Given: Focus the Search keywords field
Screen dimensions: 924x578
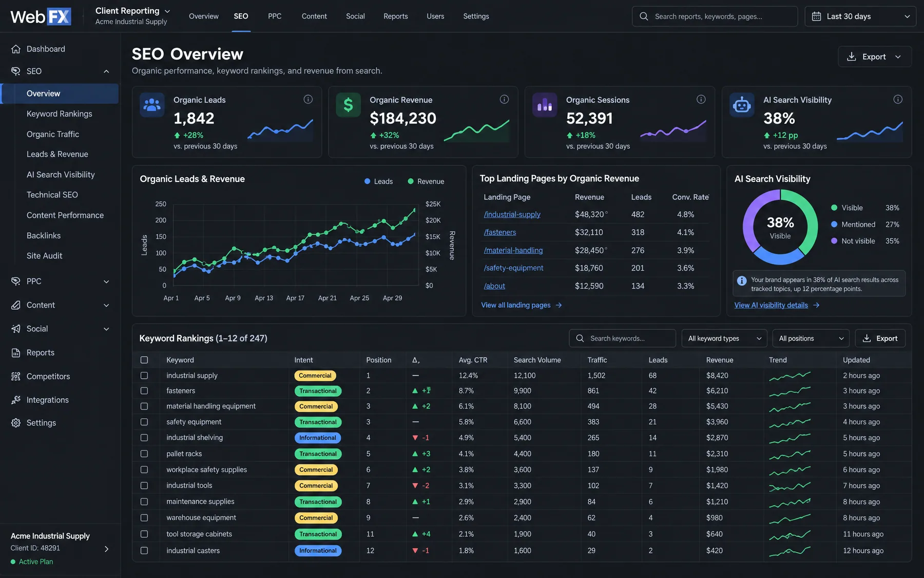Looking at the screenshot, I should tap(622, 339).
